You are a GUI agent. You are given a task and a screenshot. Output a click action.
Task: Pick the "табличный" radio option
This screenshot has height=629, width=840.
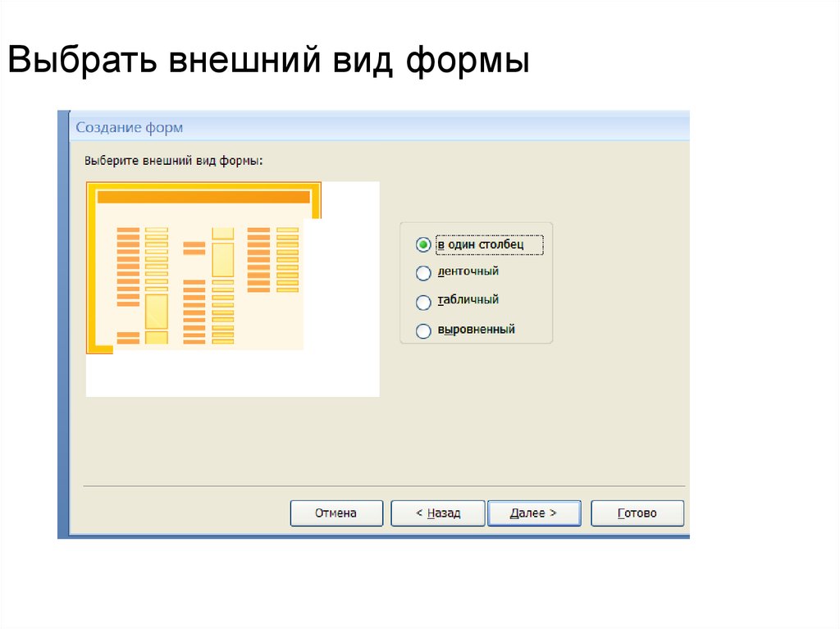pyautogui.click(x=423, y=302)
